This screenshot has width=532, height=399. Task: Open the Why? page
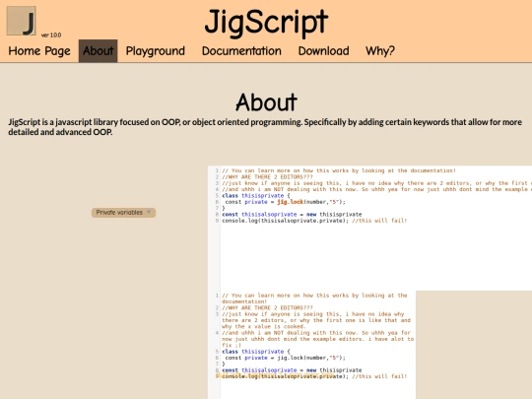pyautogui.click(x=380, y=51)
